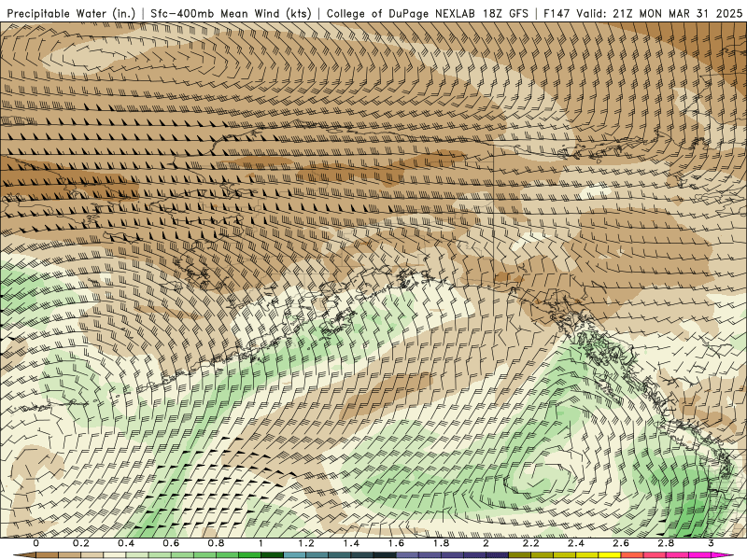
Task: Click the olive swatch just left of 2.2
Action: tap(520, 554)
